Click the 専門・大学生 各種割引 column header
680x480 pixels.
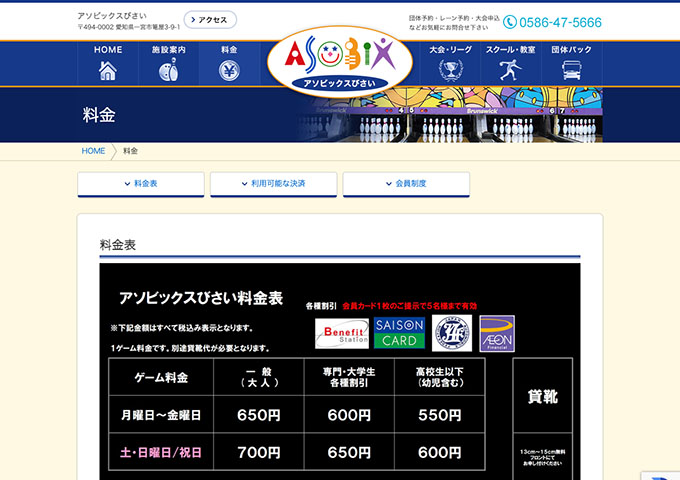(349, 377)
